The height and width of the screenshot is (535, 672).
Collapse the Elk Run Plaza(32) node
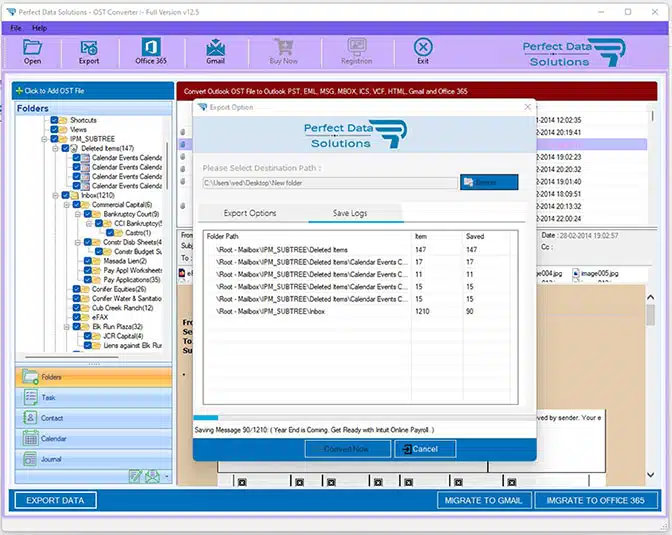pyautogui.click(x=66, y=327)
